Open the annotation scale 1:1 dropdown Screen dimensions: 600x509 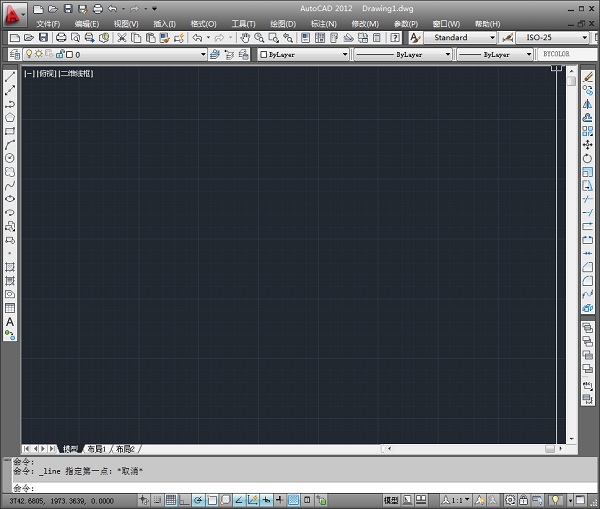coord(456,500)
